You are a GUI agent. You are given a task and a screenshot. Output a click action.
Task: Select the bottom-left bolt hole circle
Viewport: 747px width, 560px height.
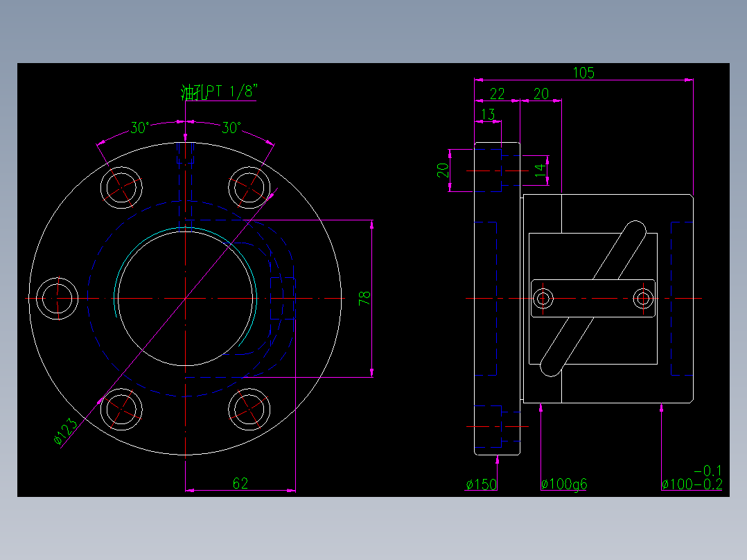point(121,410)
